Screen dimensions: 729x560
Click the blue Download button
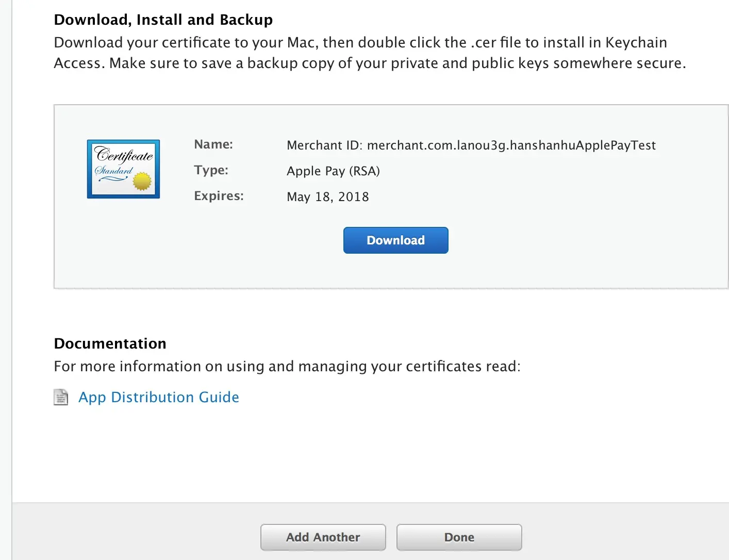pyautogui.click(x=395, y=240)
